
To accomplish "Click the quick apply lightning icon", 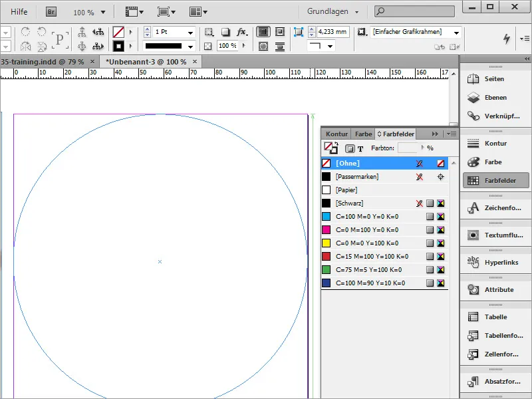I will coord(507,39).
